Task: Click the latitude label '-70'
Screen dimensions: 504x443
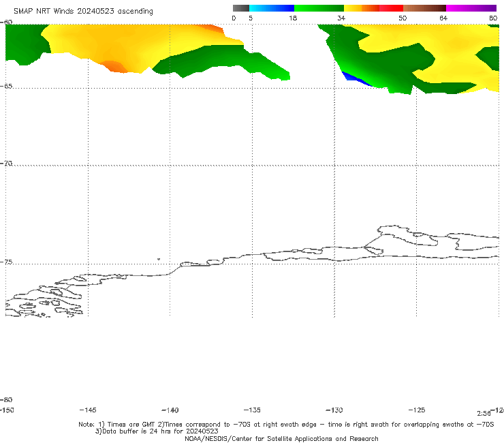Action: (x=6, y=164)
